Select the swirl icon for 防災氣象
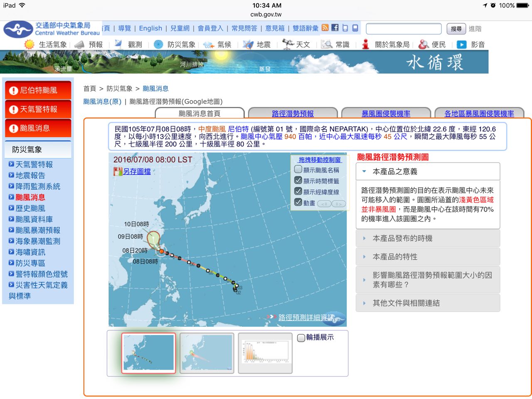This screenshot has height=399, width=532. pyautogui.click(x=158, y=44)
